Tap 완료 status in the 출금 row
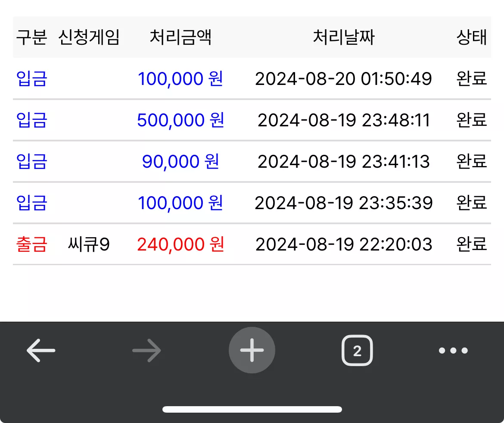The image size is (504, 423). [472, 244]
